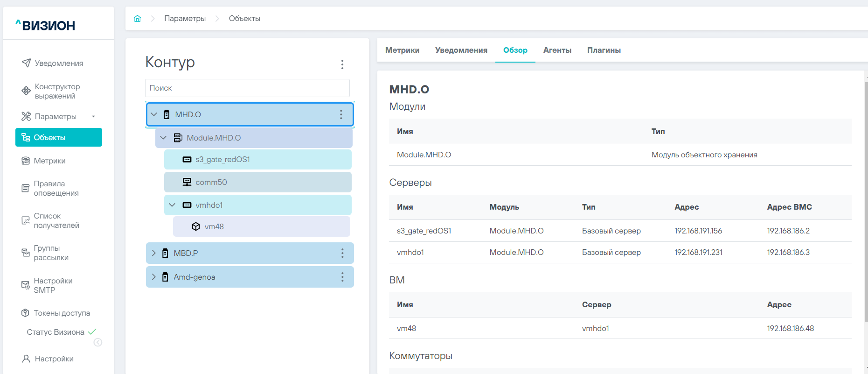Image resolution: width=868 pixels, height=374 pixels.
Task: Collapse the Module.MHD.O tree node
Action: click(x=163, y=138)
